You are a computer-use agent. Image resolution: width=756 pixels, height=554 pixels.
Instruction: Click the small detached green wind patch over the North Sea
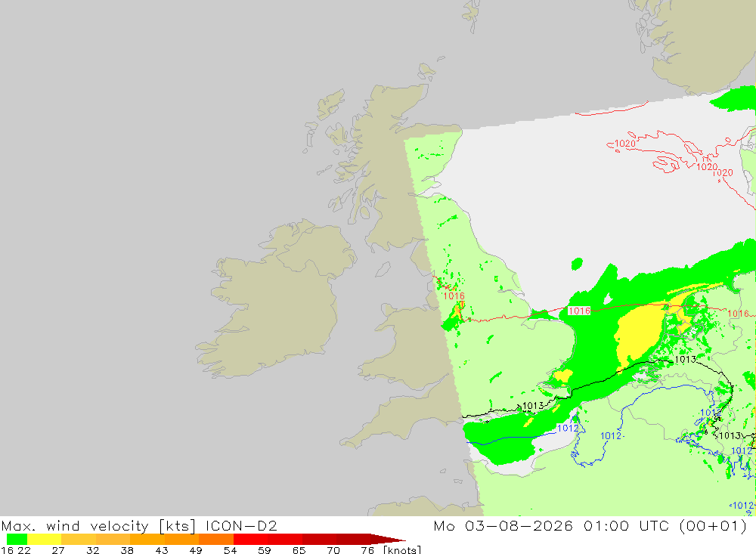point(577,264)
